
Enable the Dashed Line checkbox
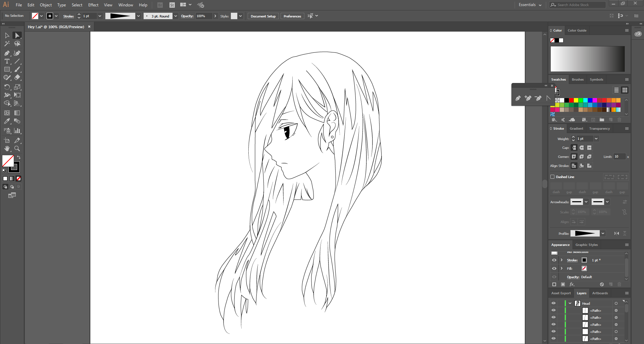click(x=552, y=177)
